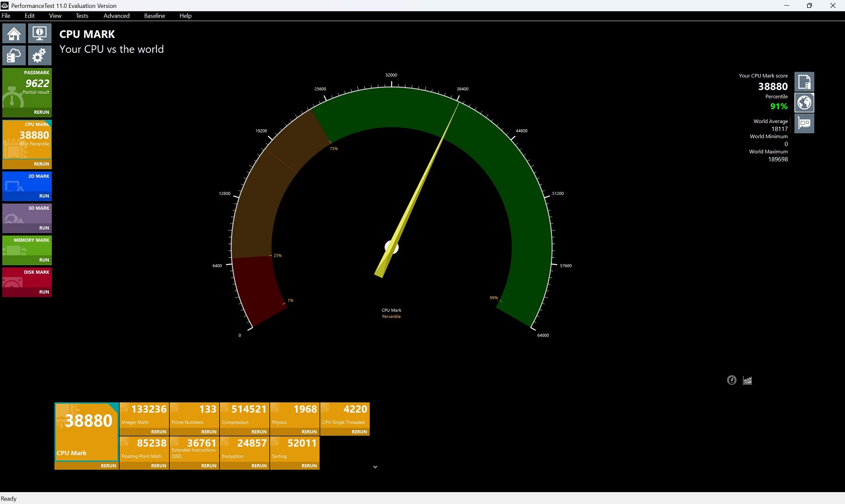Open the Advanced menu
Image resolution: width=845 pixels, height=504 pixels.
[x=116, y=16]
